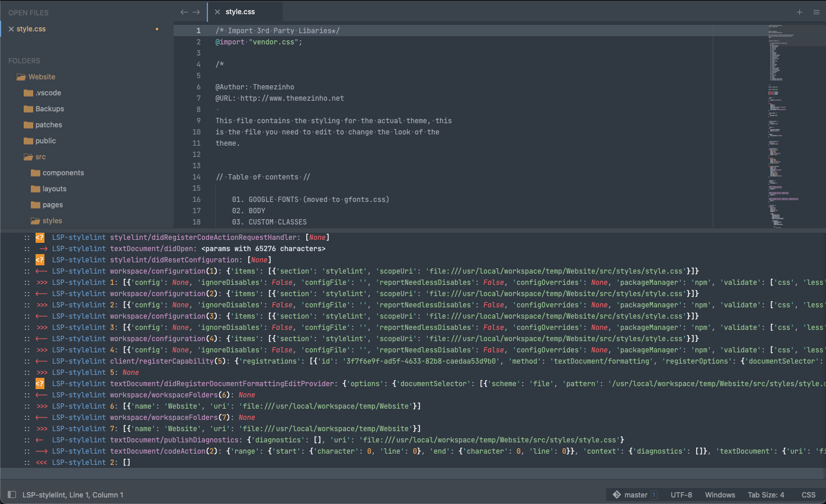Click the open src folder icon
Viewport: 826px width, 504px height.
[x=28, y=157]
